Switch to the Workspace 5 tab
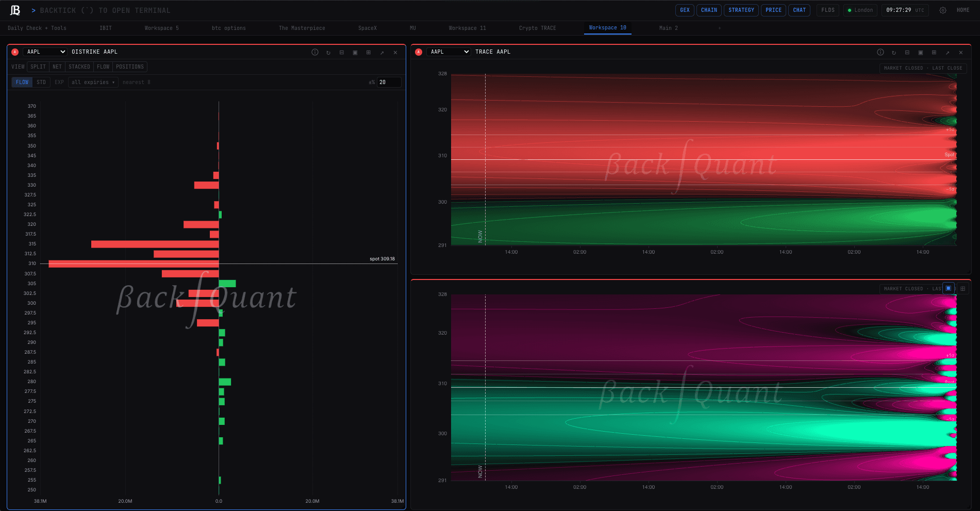 [x=162, y=28]
